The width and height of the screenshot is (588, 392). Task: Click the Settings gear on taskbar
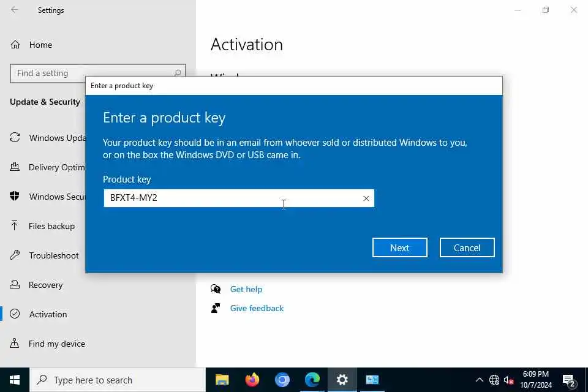pos(342,380)
